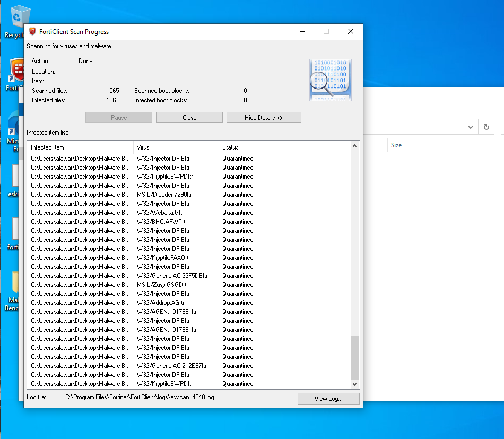The height and width of the screenshot is (439, 504).
Task: Select the W32/Webalta.G!tr infected row
Action: [x=160, y=213]
